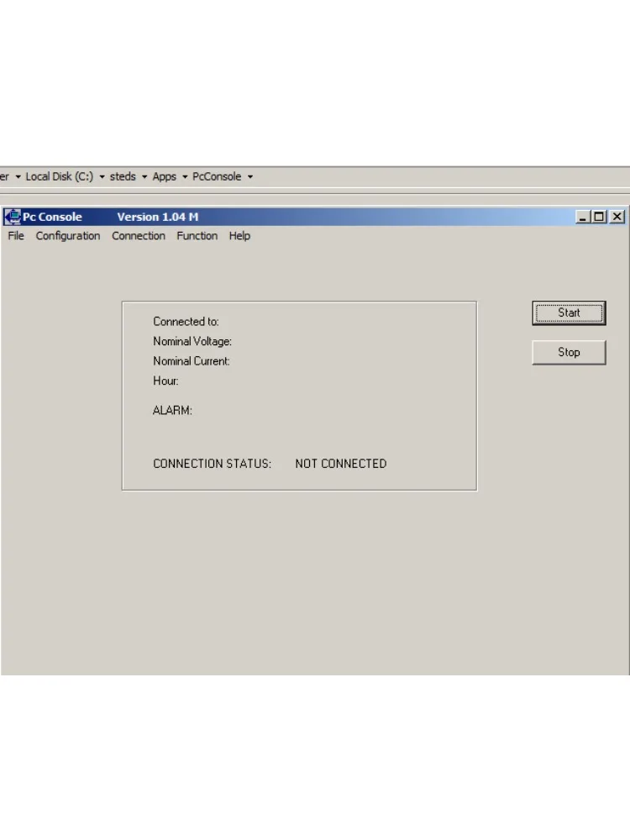
Task: Minimize the Pc Console window
Action: tap(583, 217)
